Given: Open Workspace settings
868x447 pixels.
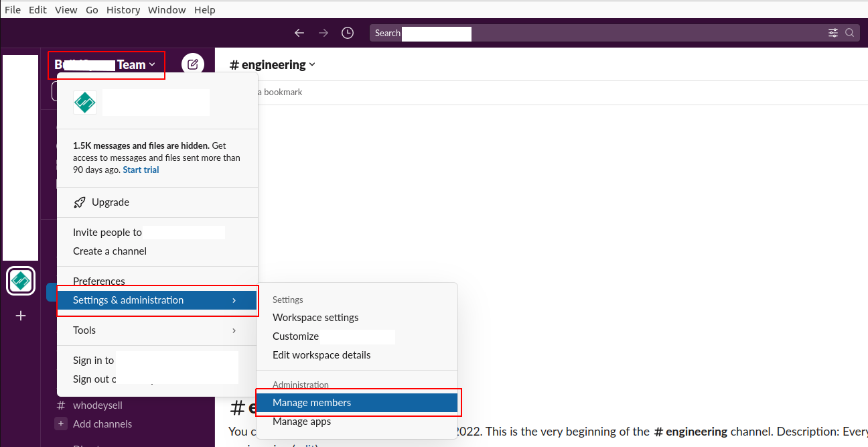Looking at the screenshot, I should point(357,318).
